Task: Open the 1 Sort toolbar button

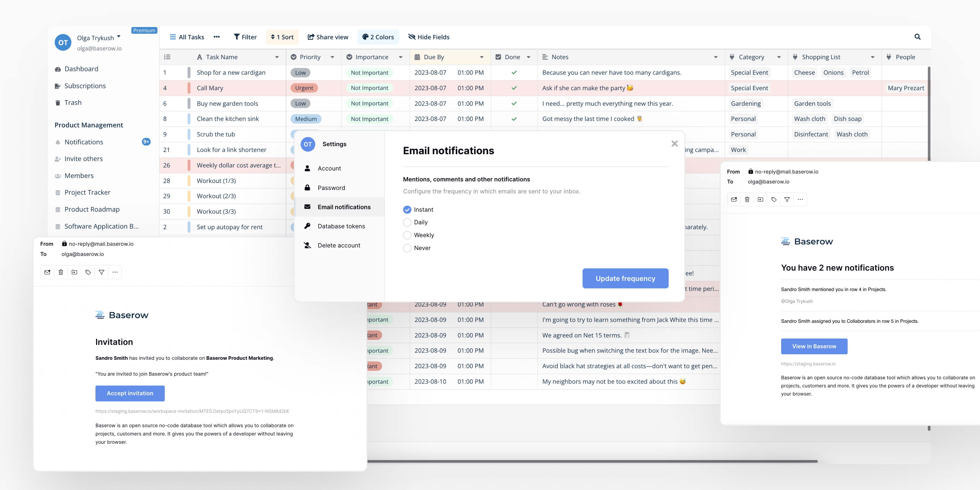Action: click(x=282, y=37)
